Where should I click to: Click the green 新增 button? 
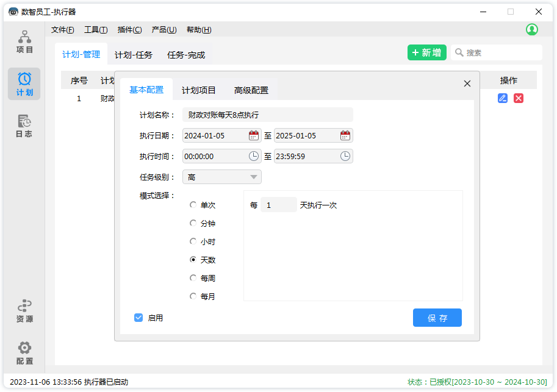(x=426, y=52)
